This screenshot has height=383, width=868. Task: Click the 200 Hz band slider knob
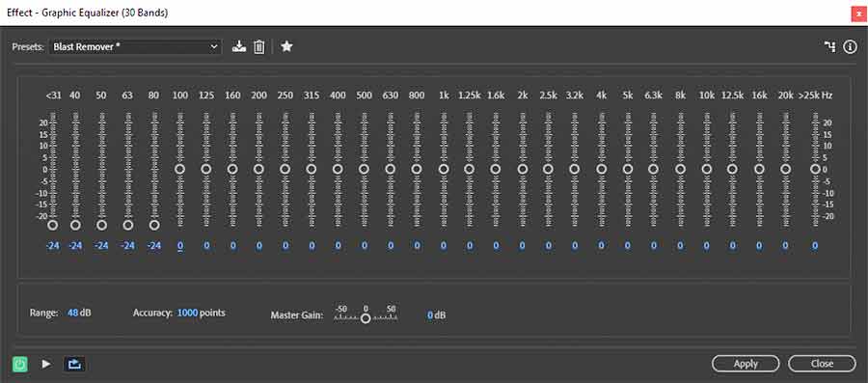pos(258,169)
